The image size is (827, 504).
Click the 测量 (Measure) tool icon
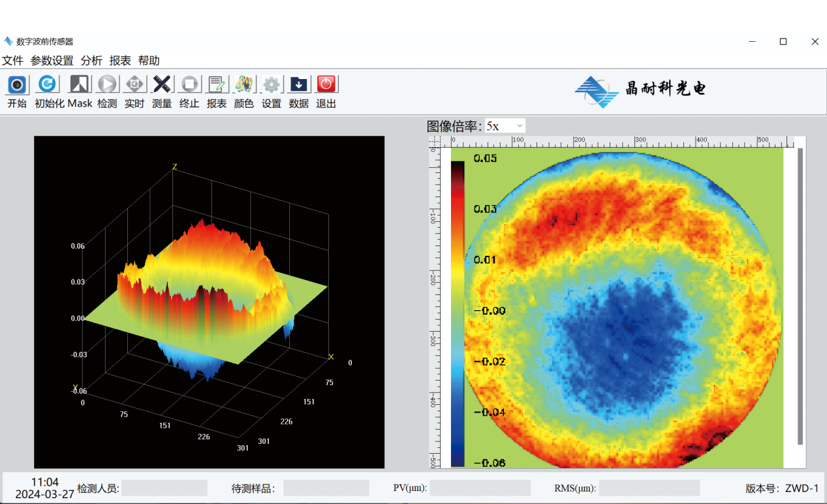coord(162,84)
